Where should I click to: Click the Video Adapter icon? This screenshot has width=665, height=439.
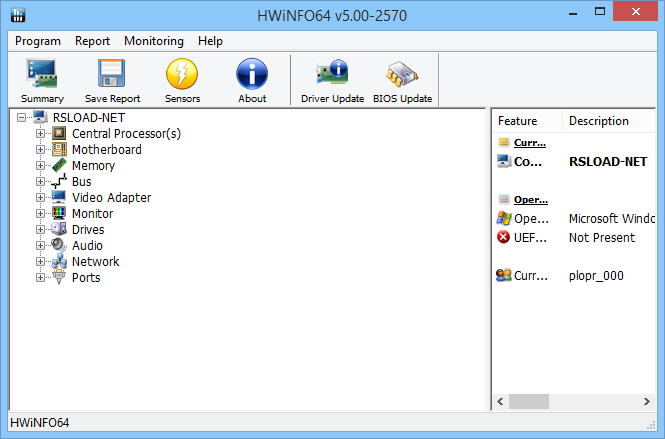click(59, 197)
